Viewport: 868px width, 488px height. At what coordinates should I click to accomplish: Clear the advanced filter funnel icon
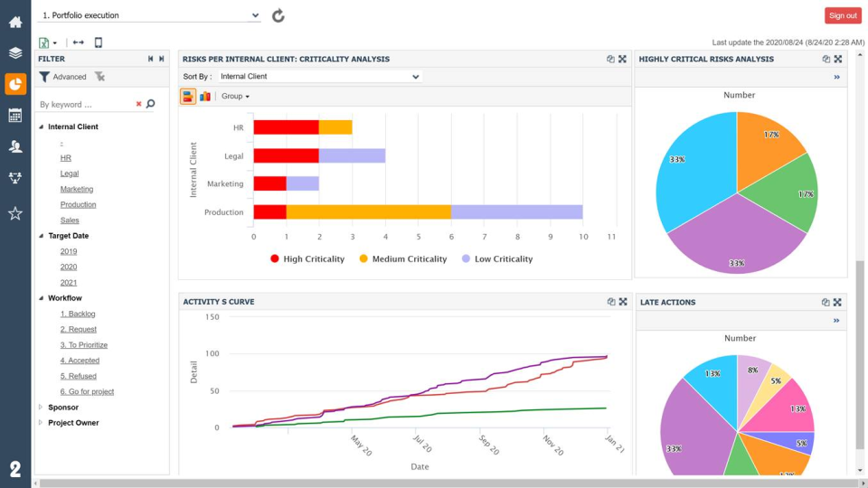point(99,77)
